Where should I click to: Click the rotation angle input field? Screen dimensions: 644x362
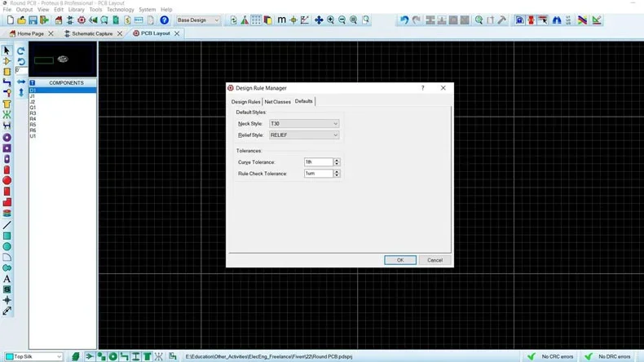pyautogui.click(x=21, y=71)
